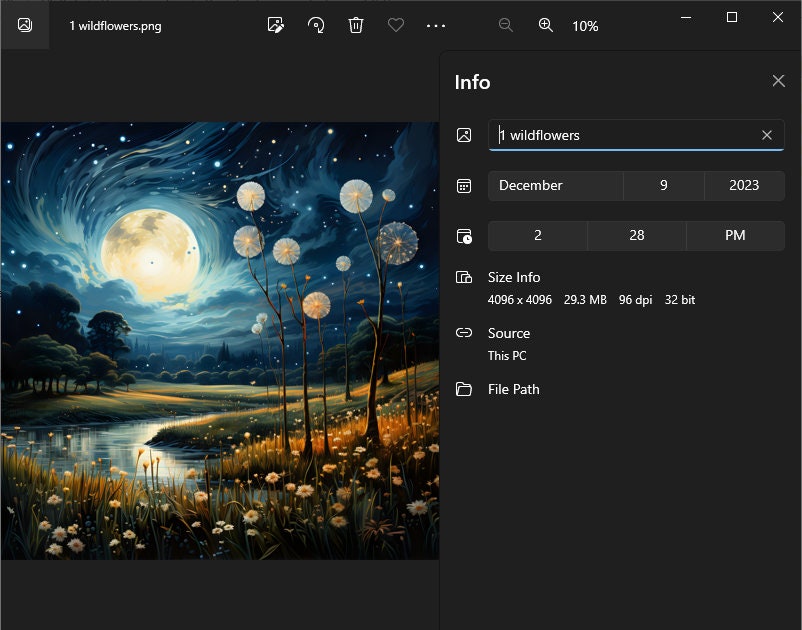The image size is (802, 630).
Task: Select the PM period field
Action: (736, 236)
